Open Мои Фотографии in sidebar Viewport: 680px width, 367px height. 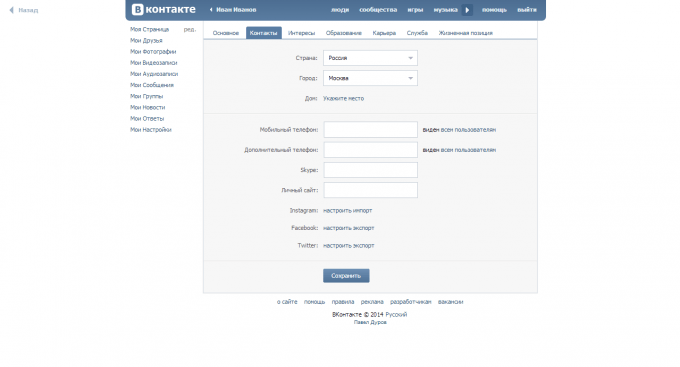153,52
